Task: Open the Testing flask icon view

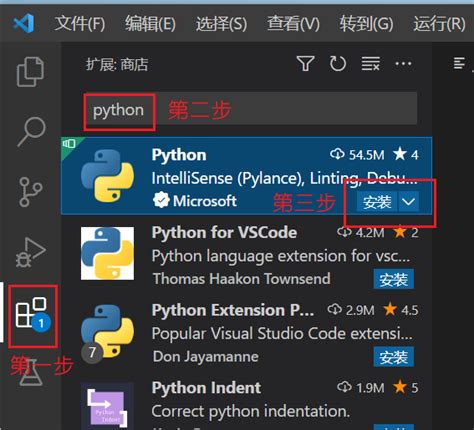Action: coord(31,372)
